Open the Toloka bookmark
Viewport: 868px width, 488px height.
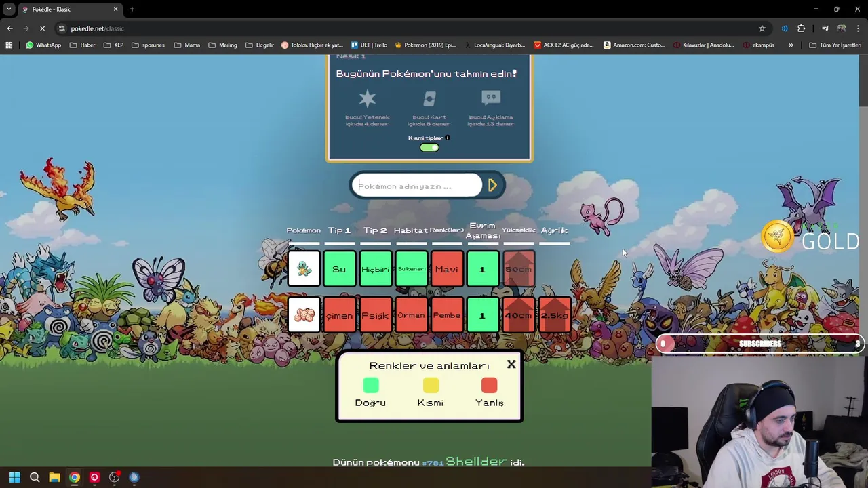click(312, 45)
